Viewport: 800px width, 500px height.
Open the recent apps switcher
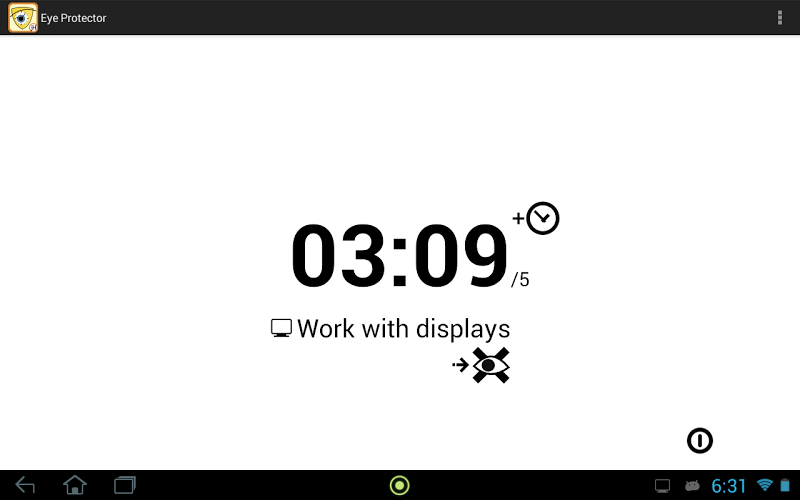[x=124, y=485]
